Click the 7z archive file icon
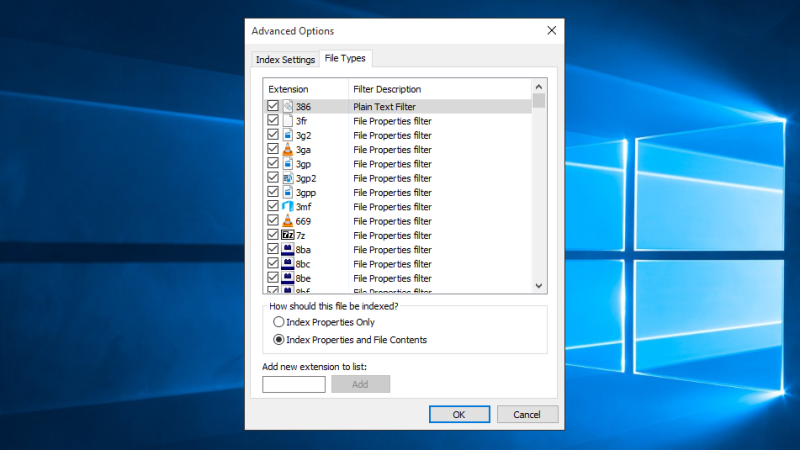This screenshot has width=800, height=450. [287, 235]
